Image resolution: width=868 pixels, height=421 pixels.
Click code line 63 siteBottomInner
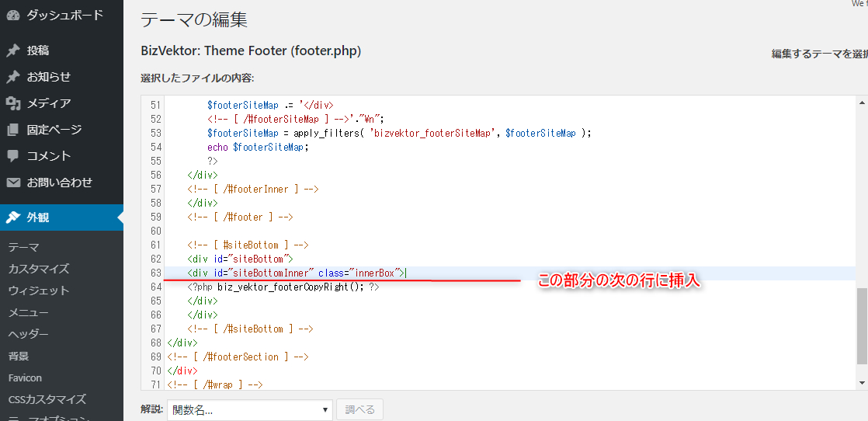click(x=297, y=273)
